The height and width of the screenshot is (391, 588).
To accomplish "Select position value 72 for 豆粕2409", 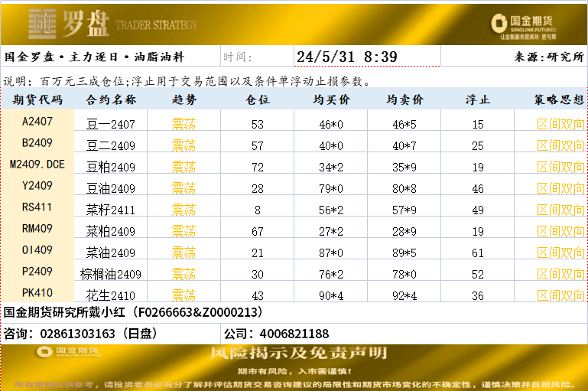I will (x=257, y=167).
